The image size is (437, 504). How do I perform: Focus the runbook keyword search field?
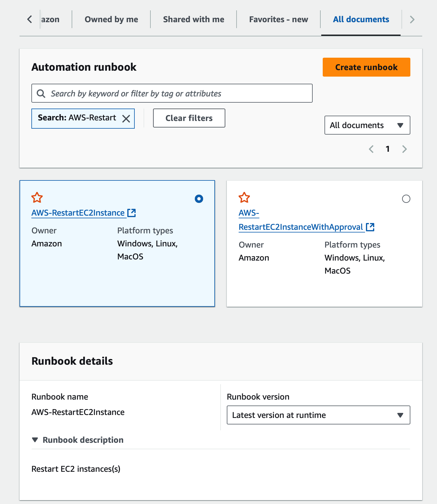tap(172, 93)
